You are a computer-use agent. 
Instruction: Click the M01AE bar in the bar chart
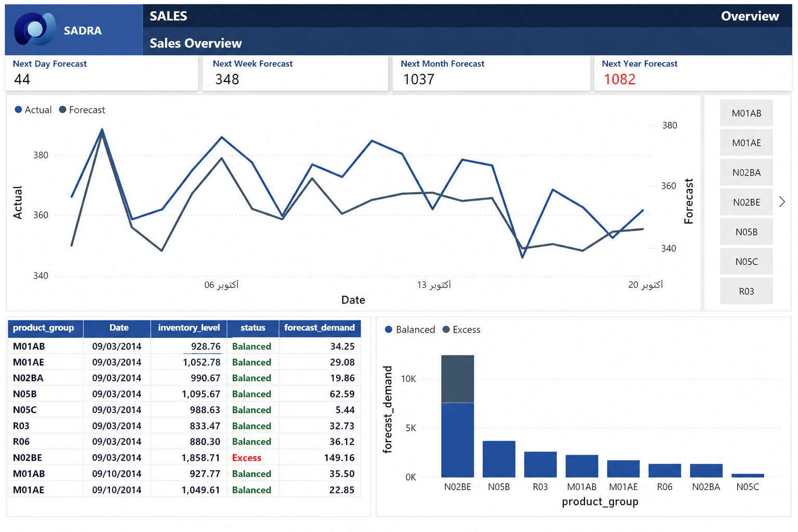[623, 469]
